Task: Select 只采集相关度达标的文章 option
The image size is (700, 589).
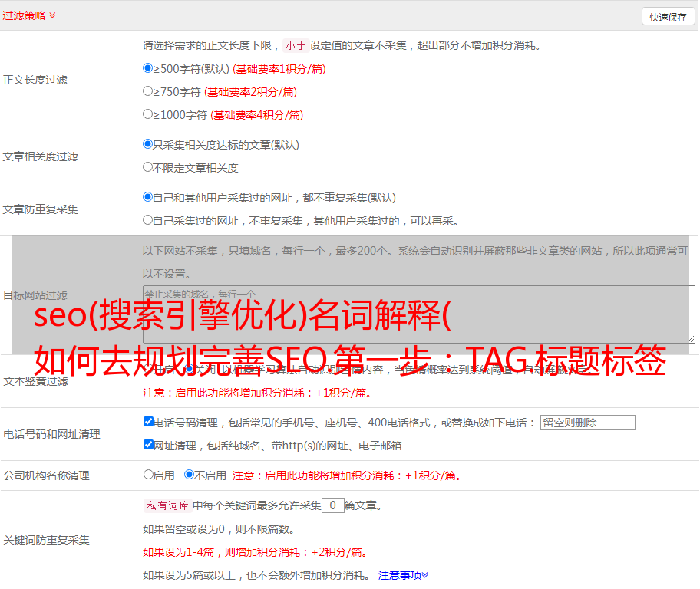Action: (148, 144)
